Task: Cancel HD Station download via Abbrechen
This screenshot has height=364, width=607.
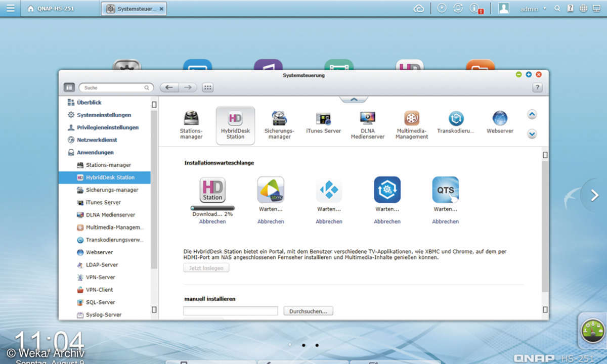Action: pyautogui.click(x=212, y=221)
